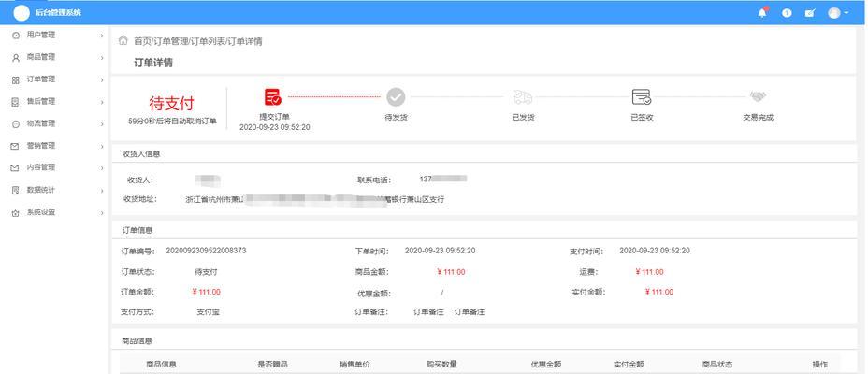The image size is (868, 374).
Task: Expand the 商品管理 chevron
Action: [x=102, y=57]
